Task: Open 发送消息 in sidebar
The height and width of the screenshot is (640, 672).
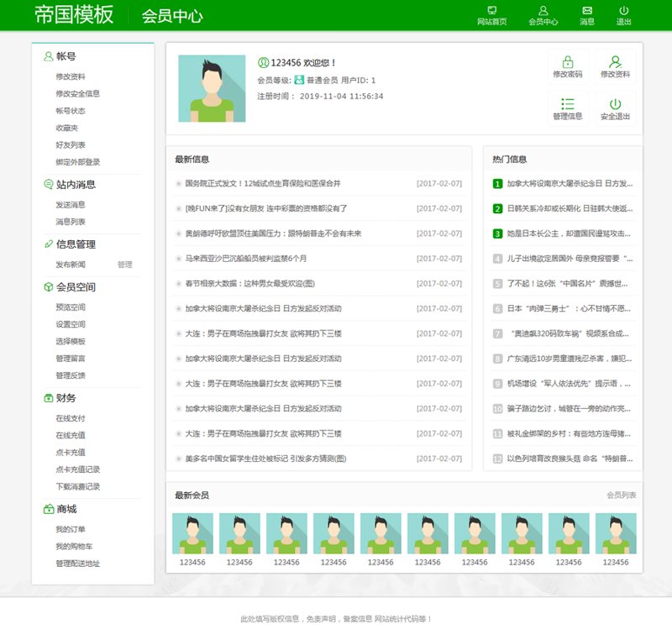Action: (x=71, y=205)
